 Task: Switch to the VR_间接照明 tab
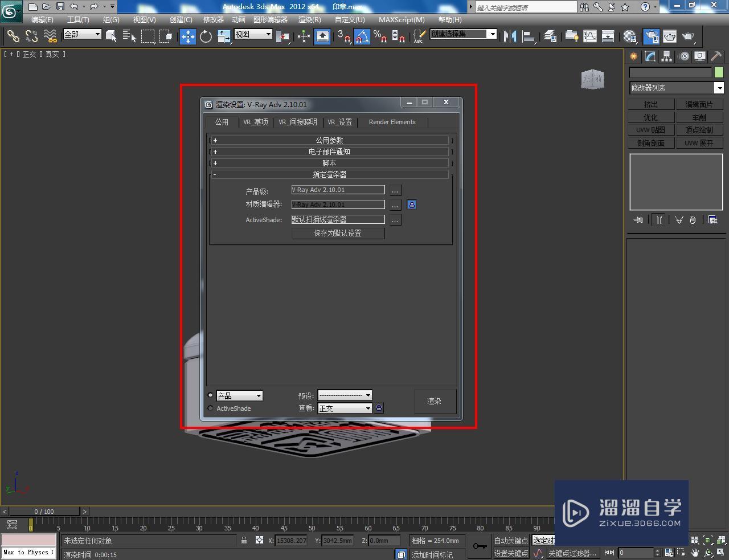click(x=298, y=122)
